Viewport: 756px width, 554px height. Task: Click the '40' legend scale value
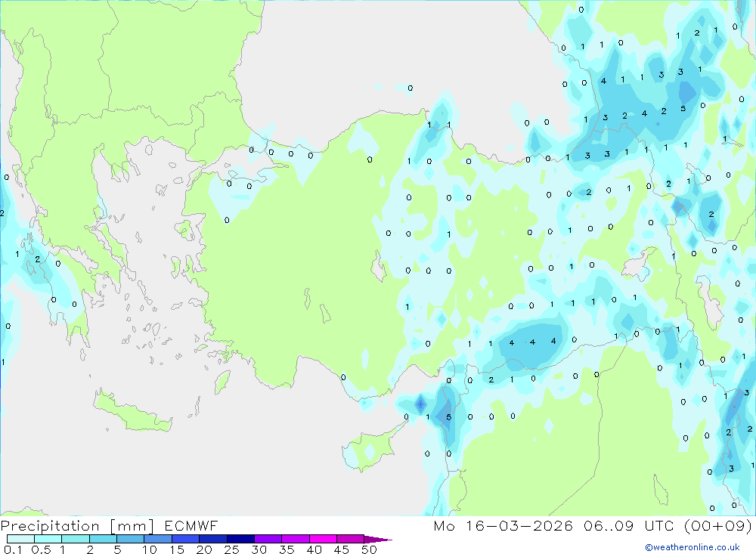coord(314,549)
